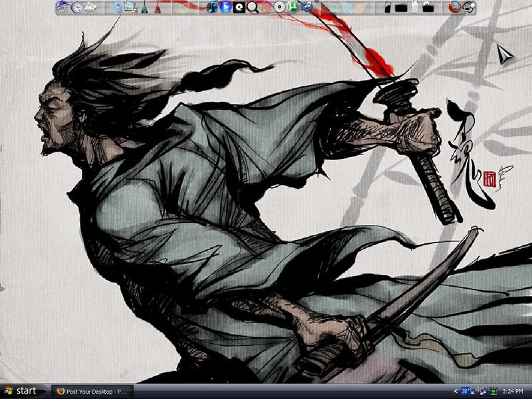Open the black folder with papers icon
The width and height of the screenshot is (532, 399).
[428, 7]
